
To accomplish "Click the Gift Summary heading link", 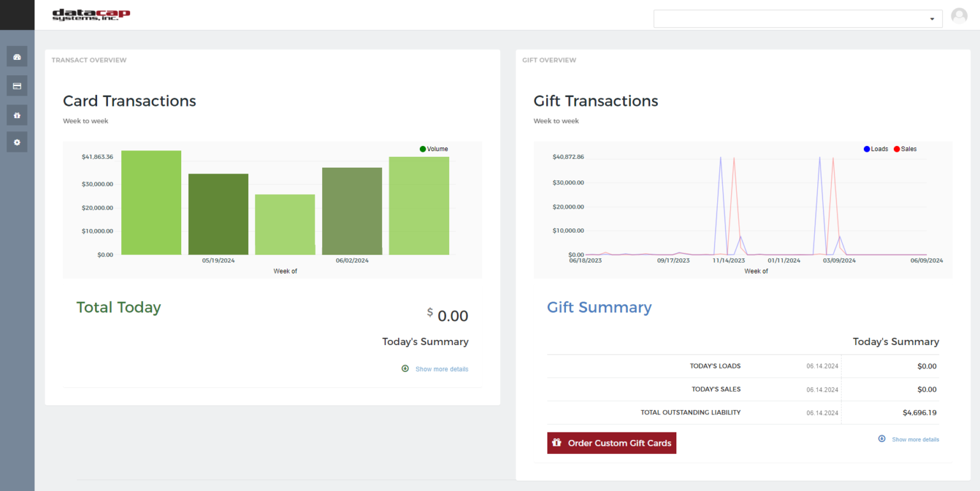I will pos(599,307).
